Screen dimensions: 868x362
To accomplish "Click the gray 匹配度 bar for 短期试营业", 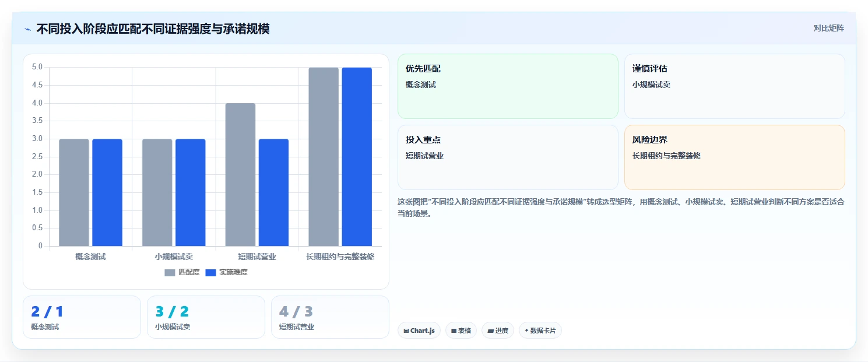I will [x=240, y=175].
